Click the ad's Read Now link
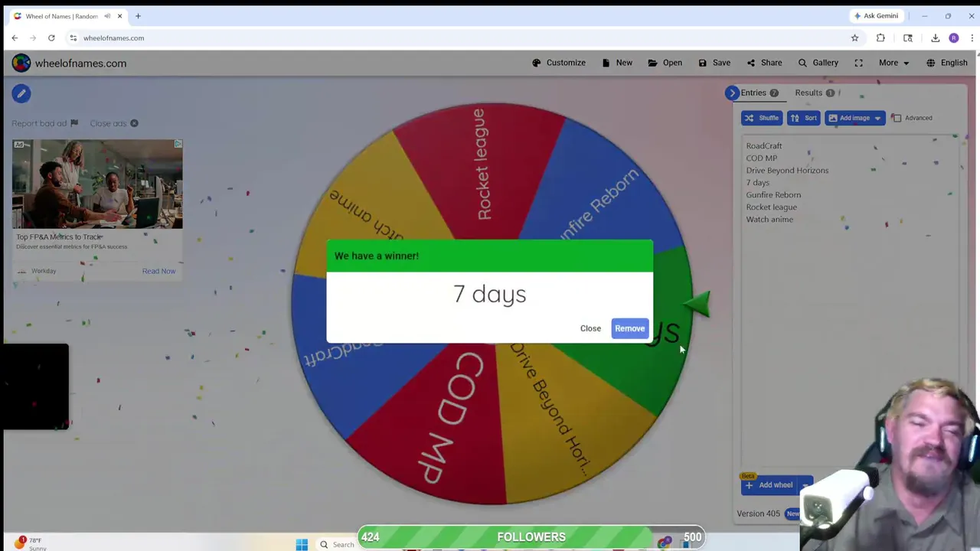The width and height of the screenshot is (980, 551). pos(158,271)
